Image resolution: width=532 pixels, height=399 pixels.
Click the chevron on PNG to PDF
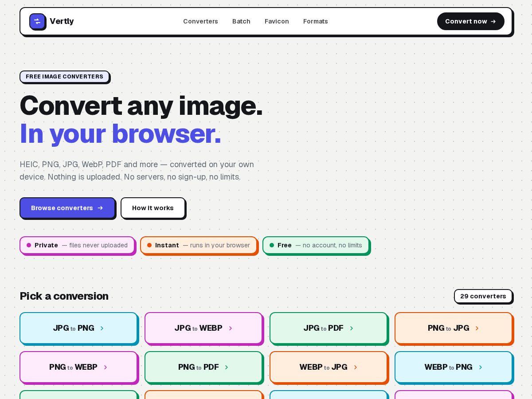click(x=227, y=367)
